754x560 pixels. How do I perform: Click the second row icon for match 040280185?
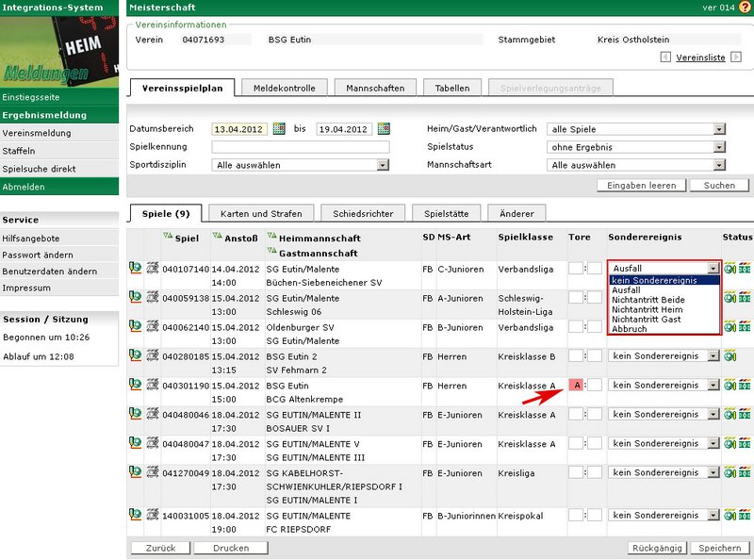(151, 355)
